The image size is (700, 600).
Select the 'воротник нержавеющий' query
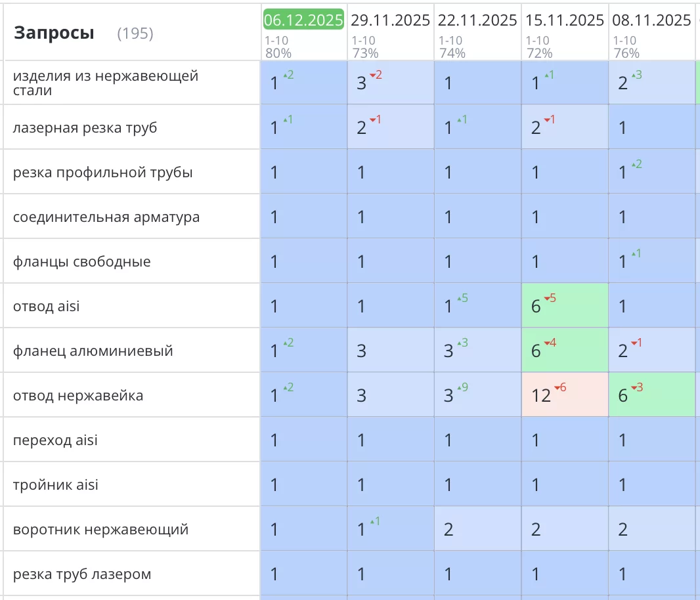[100, 529]
